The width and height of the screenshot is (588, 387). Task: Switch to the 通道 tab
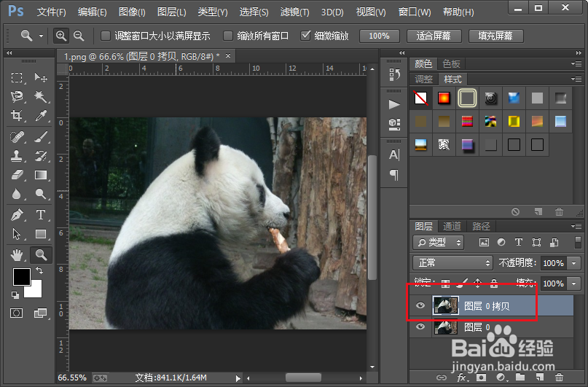[452, 226]
